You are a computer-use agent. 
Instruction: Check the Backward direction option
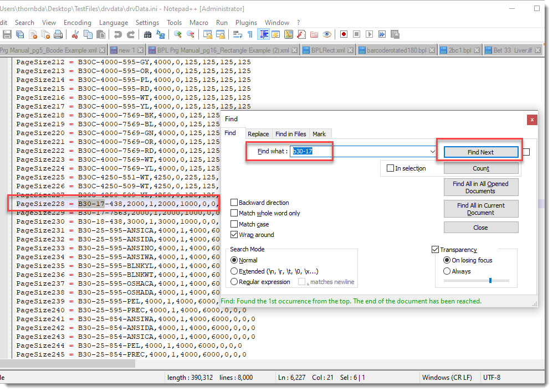[234, 203]
